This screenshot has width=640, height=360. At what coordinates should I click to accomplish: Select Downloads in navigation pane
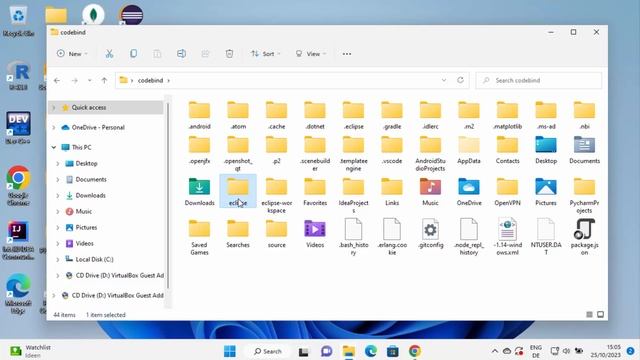pyautogui.click(x=90, y=195)
